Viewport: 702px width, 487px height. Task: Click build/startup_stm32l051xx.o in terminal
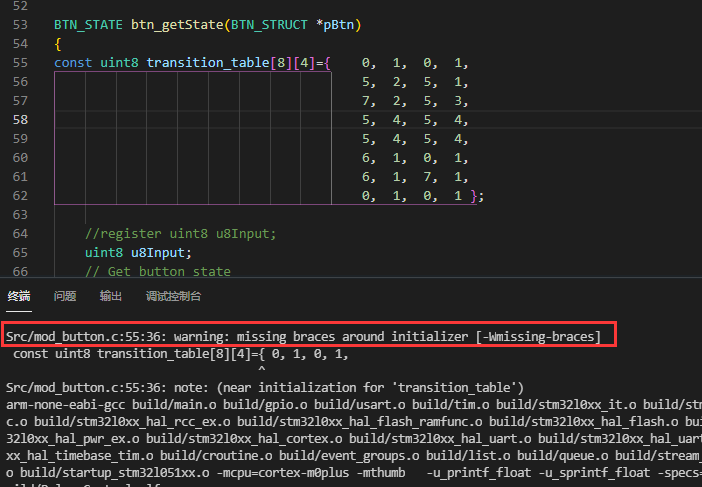[x=115, y=473]
